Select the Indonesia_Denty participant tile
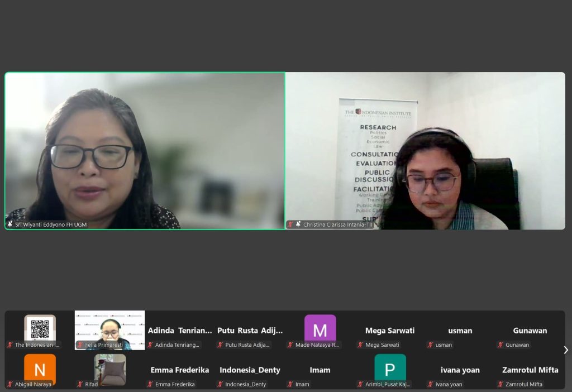Screen dimensions: 572x392 click(x=250, y=370)
